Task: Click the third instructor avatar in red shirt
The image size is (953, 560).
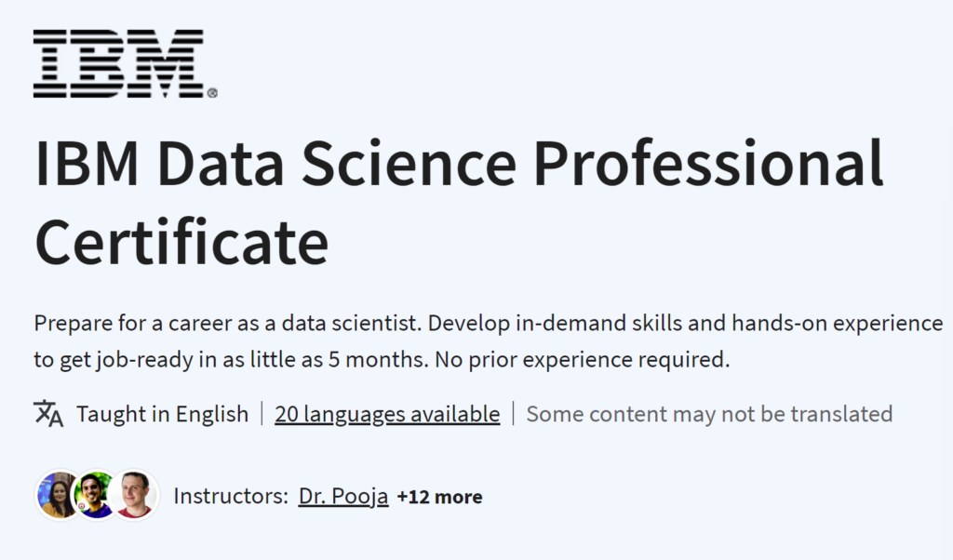Action: tap(134, 495)
